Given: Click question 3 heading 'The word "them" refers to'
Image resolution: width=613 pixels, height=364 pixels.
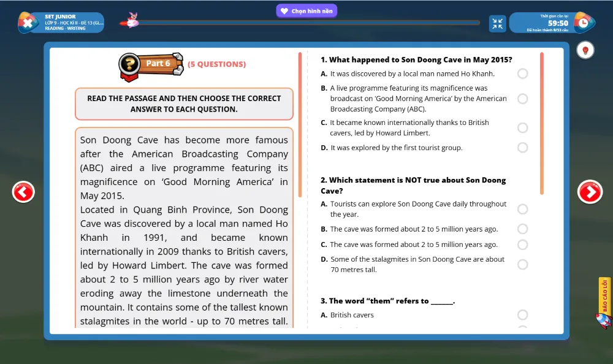Looking at the screenshot, I should (387, 301).
